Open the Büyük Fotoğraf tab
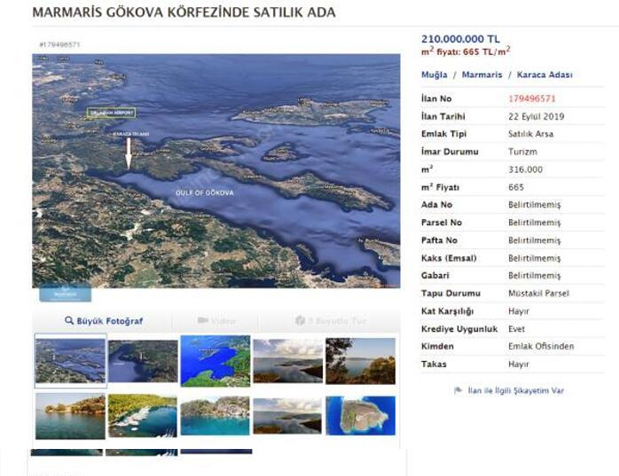Viewport: 619px width, 476px height. [x=103, y=321]
